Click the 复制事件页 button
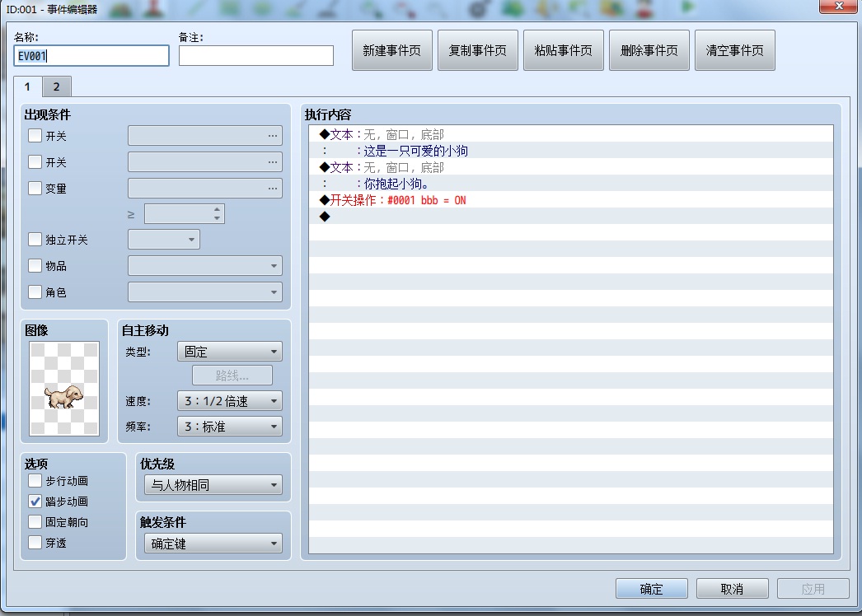Viewport: 862px width, 616px height. (478, 50)
